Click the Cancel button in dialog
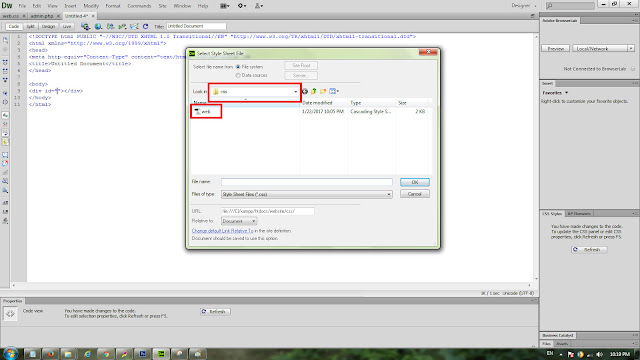 pyautogui.click(x=415, y=194)
